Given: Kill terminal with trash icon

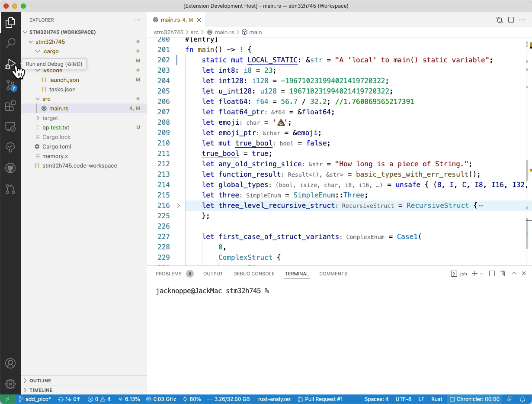Looking at the screenshot, I should coord(503,274).
